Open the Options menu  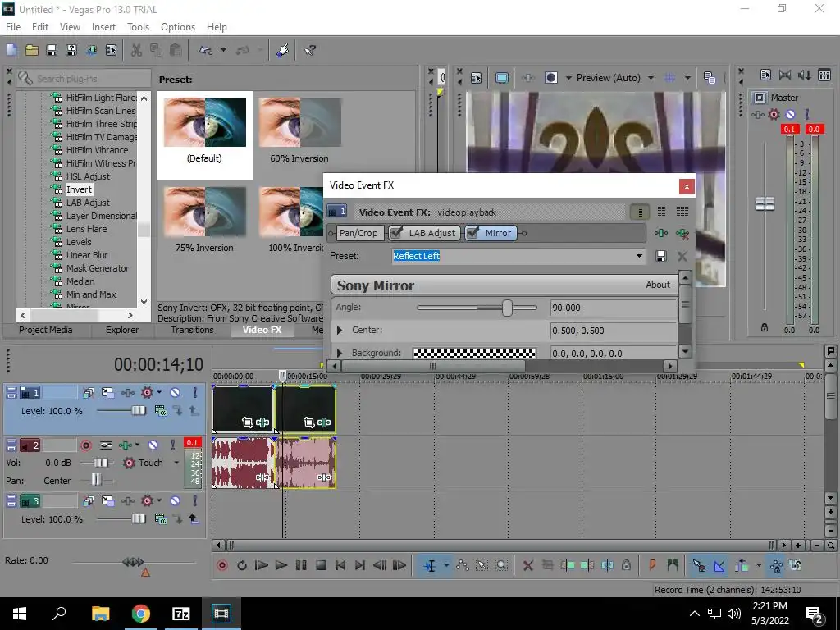(178, 27)
